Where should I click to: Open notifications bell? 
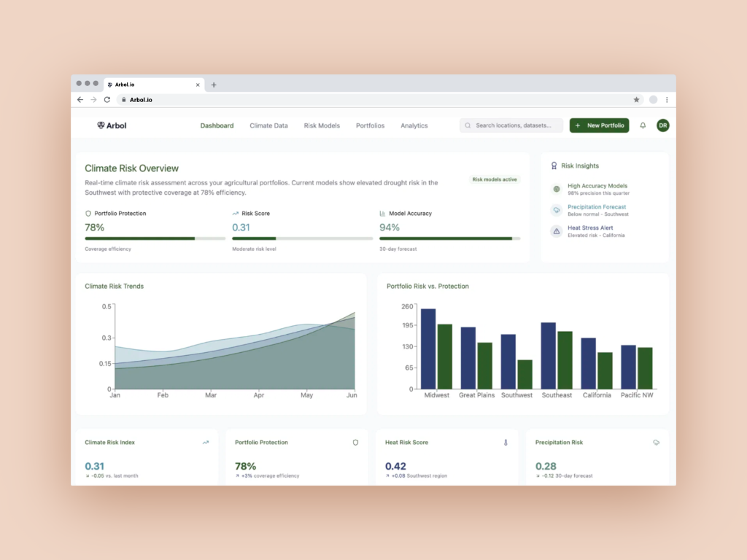643,125
